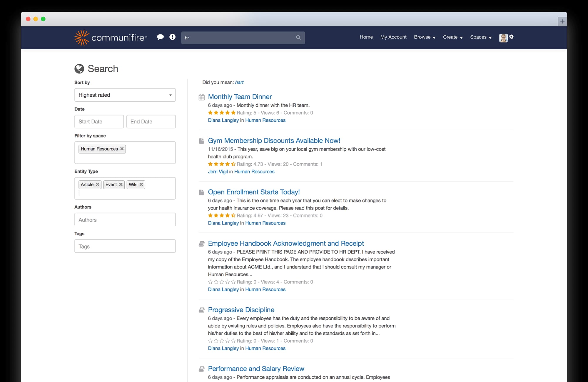Remove the Human Resources space filter
Image resolution: width=588 pixels, height=382 pixels.
point(122,149)
